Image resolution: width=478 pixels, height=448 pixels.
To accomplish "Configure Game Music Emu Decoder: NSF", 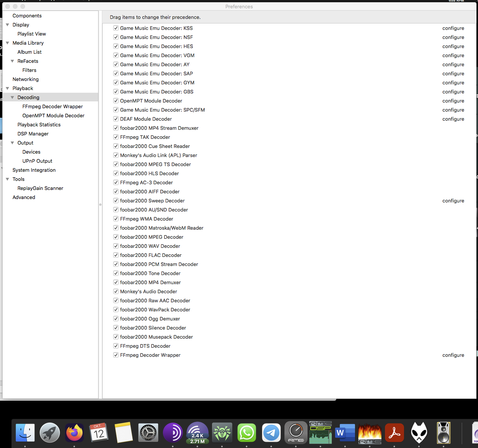I will click(453, 37).
